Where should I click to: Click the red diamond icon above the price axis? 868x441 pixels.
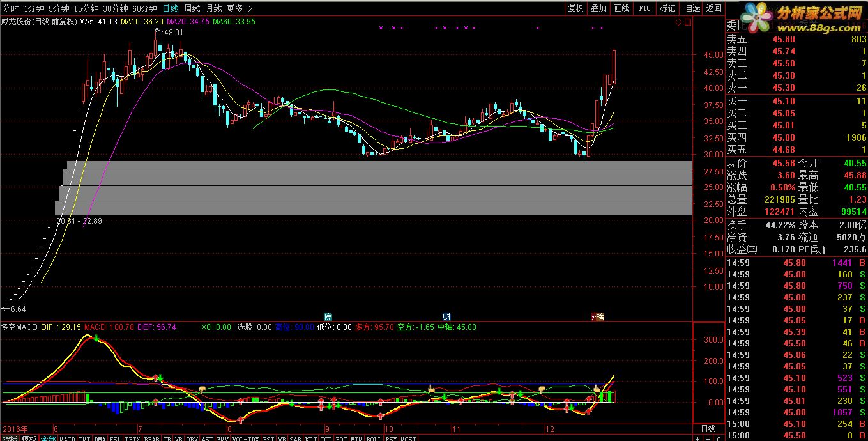(x=678, y=22)
